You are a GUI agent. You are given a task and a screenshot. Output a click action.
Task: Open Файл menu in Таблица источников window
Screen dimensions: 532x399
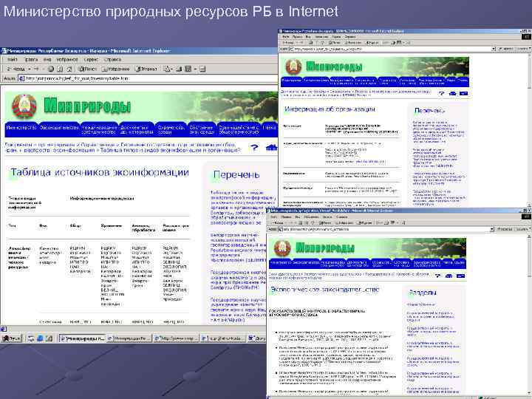13,59
